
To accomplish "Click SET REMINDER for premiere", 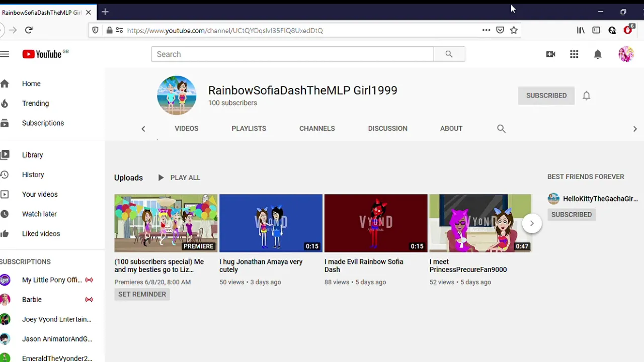I will [142, 294].
